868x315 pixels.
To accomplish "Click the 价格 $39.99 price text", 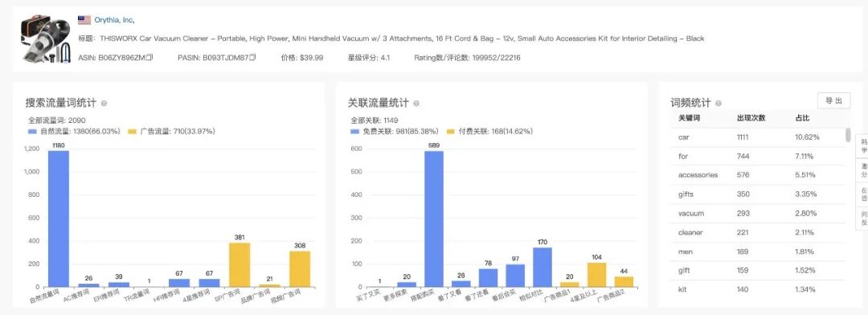I will click(x=302, y=58).
